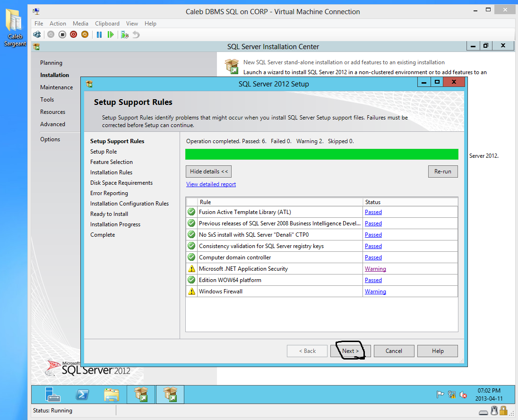Screen dimensions: 518x420
Task: Open the Clipboard menu
Action: coord(107,24)
